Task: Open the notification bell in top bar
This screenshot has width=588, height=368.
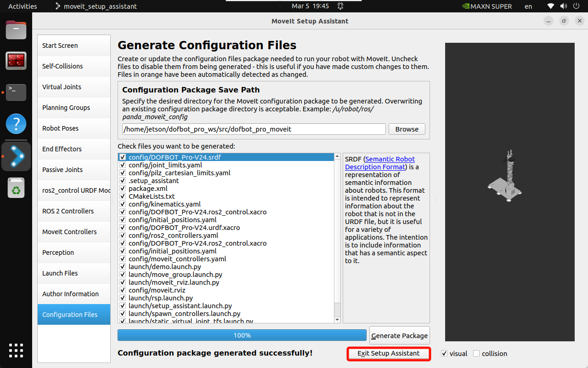Action: (x=340, y=6)
